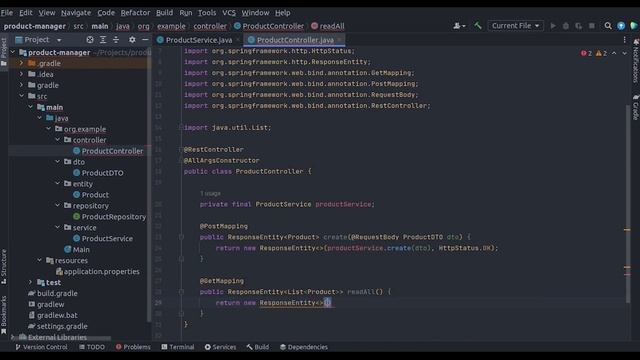Viewport: 640px width, 360px height.
Task: Open TODO tool window
Action: tap(92, 347)
